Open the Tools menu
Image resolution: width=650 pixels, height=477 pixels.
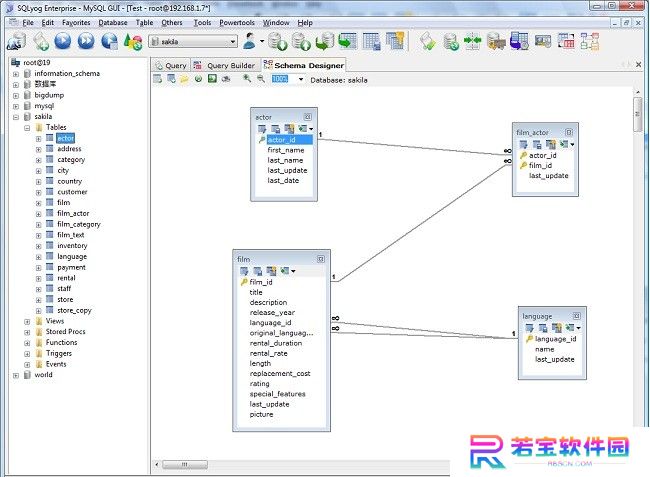[202, 22]
